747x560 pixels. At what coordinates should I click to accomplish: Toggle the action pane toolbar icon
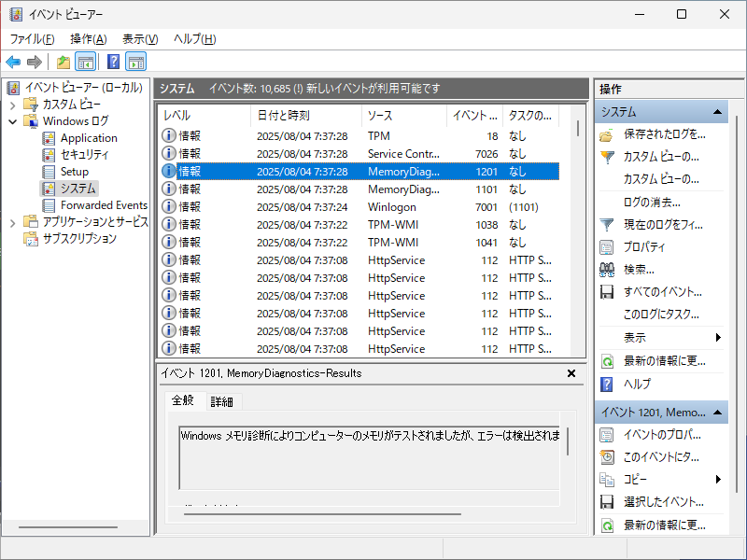tap(136, 62)
